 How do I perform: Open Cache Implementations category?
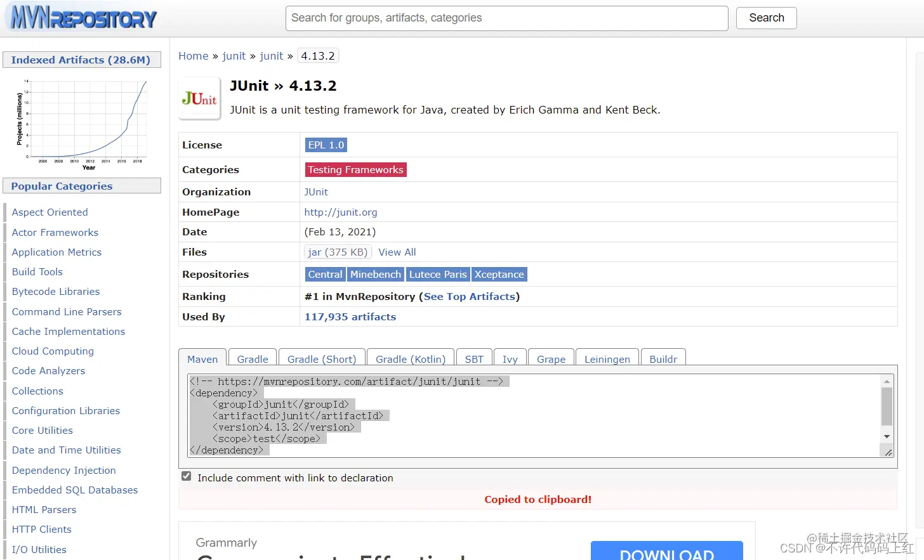(x=69, y=331)
